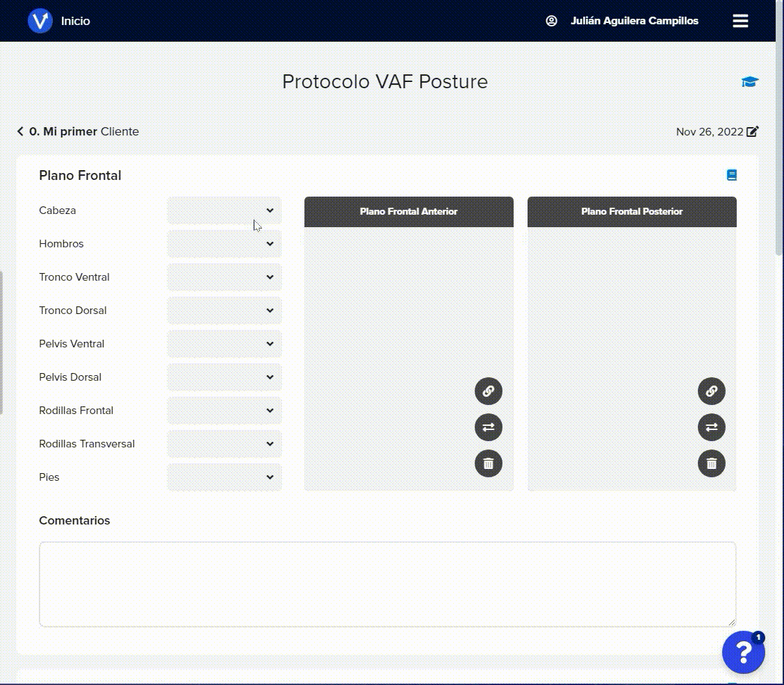Viewport: 784px width, 685px height.
Task: Select the Rodillas Frontal dropdown
Action: click(224, 411)
